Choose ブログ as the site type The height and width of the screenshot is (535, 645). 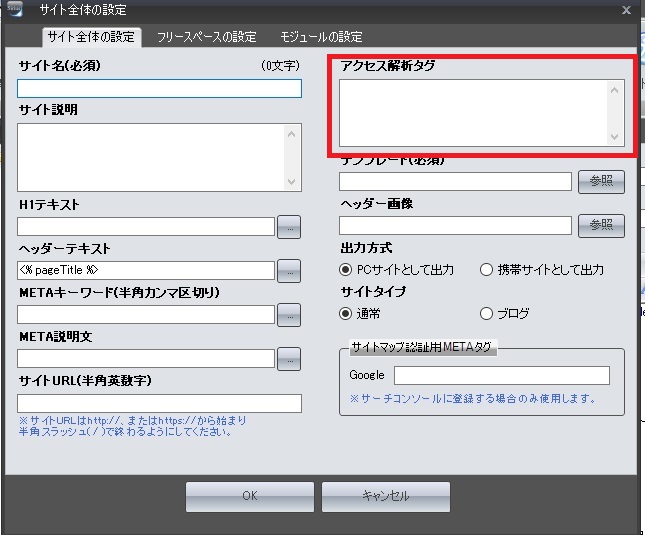pos(487,313)
